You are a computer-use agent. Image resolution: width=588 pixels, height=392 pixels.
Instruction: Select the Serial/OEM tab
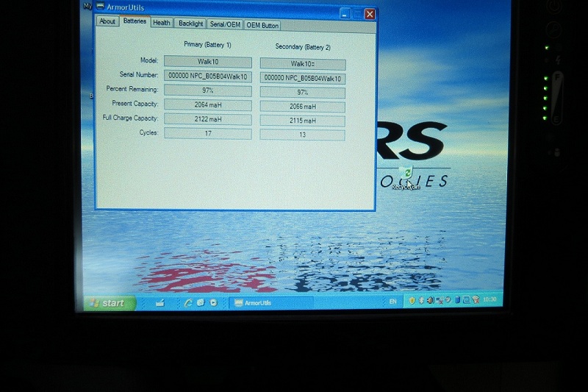click(x=224, y=24)
